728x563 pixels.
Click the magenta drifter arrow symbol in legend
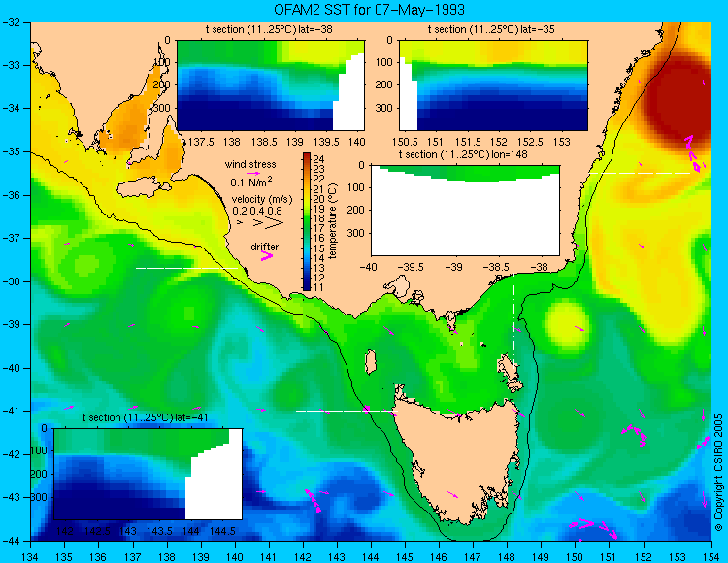point(267,255)
